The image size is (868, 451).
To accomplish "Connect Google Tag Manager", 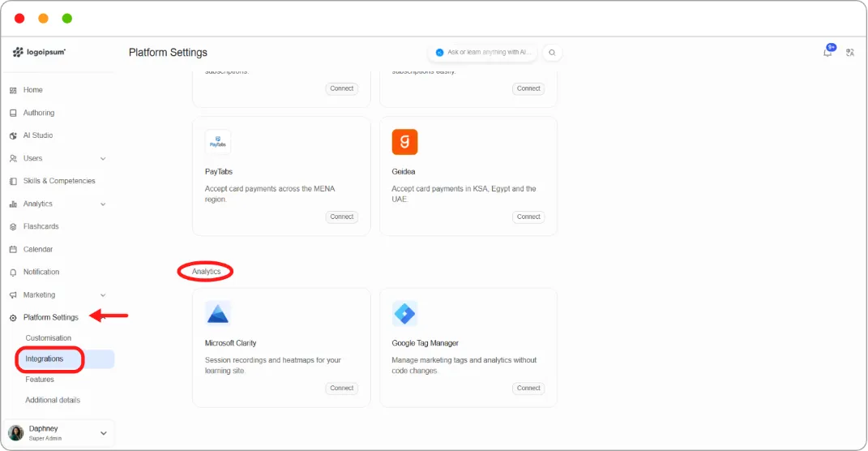I will pyautogui.click(x=528, y=388).
